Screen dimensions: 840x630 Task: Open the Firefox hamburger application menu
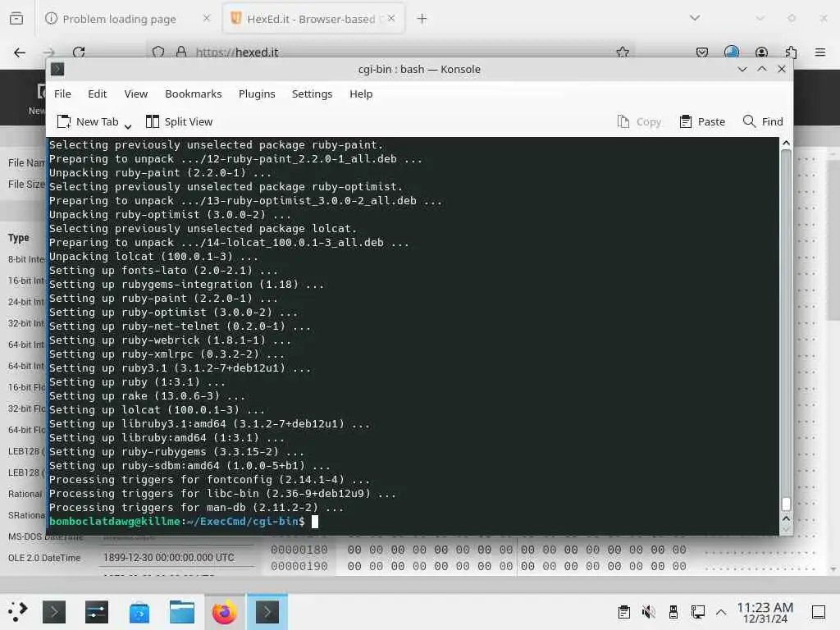820,52
